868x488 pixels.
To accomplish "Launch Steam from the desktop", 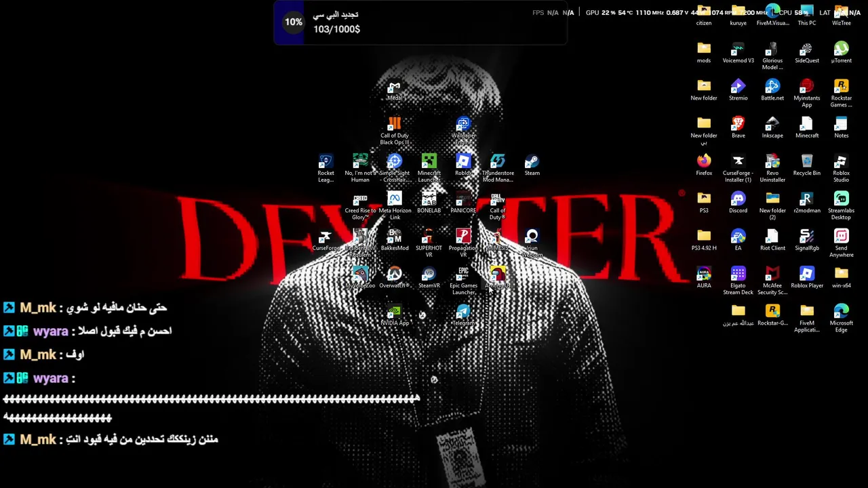I will coord(532,165).
